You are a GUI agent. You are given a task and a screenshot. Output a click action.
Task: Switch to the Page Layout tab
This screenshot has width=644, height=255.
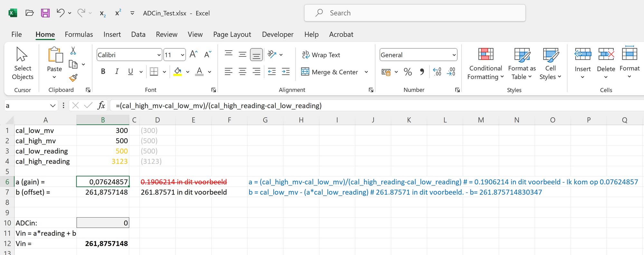(x=232, y=34)
